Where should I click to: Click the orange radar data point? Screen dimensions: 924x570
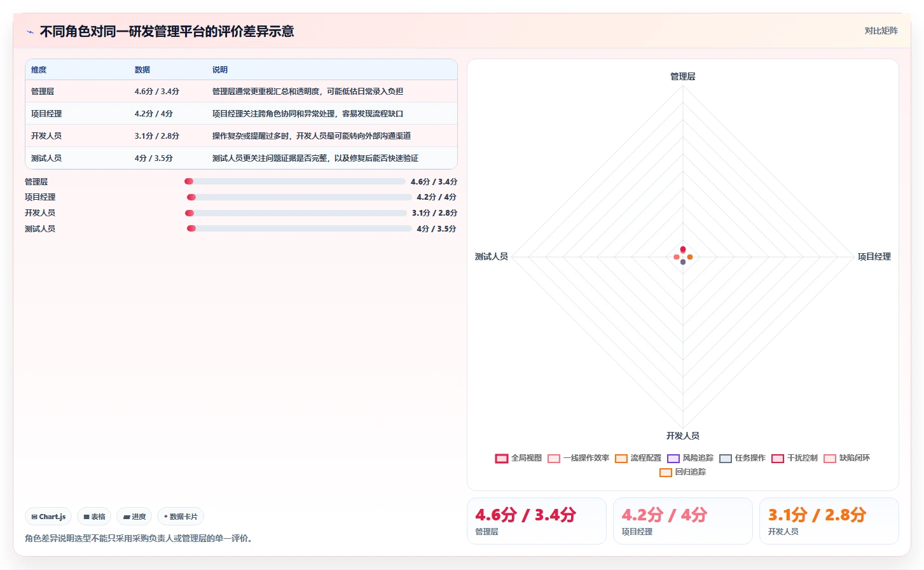[690, 257]
